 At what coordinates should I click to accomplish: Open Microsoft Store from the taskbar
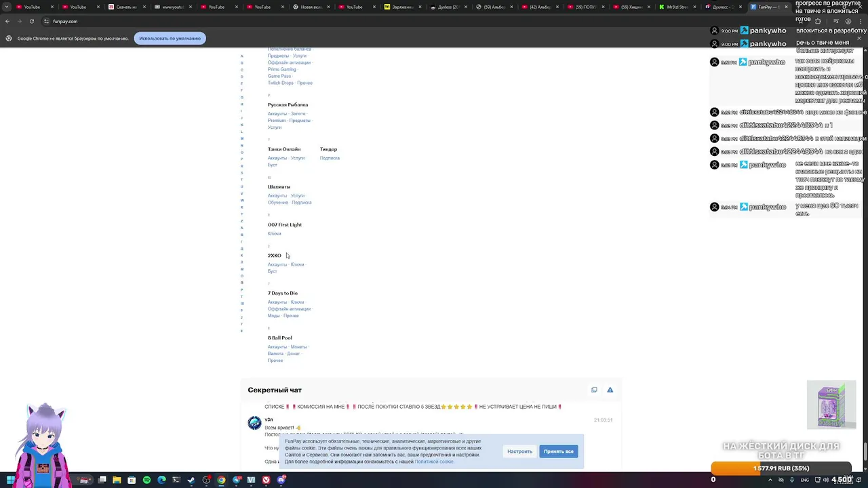click(132, 480)
